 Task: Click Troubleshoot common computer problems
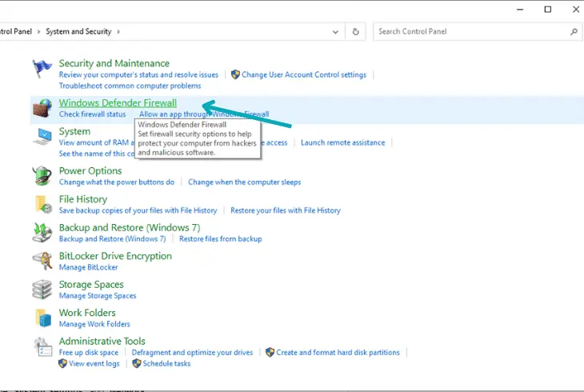130,86
